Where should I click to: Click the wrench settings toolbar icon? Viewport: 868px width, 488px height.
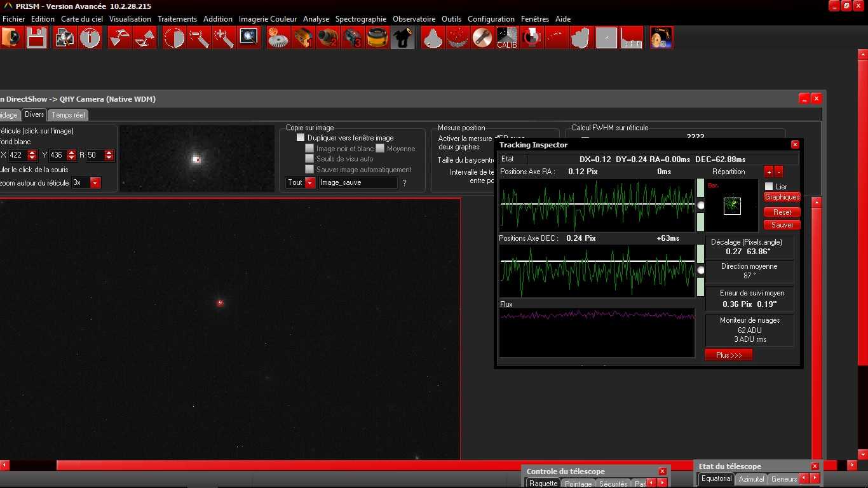click(x=482, y=38)
